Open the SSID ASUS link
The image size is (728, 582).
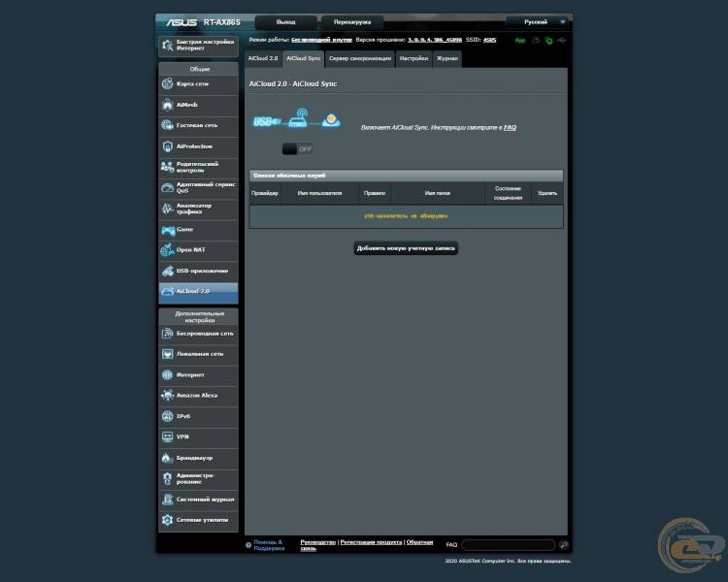(489, 40)
